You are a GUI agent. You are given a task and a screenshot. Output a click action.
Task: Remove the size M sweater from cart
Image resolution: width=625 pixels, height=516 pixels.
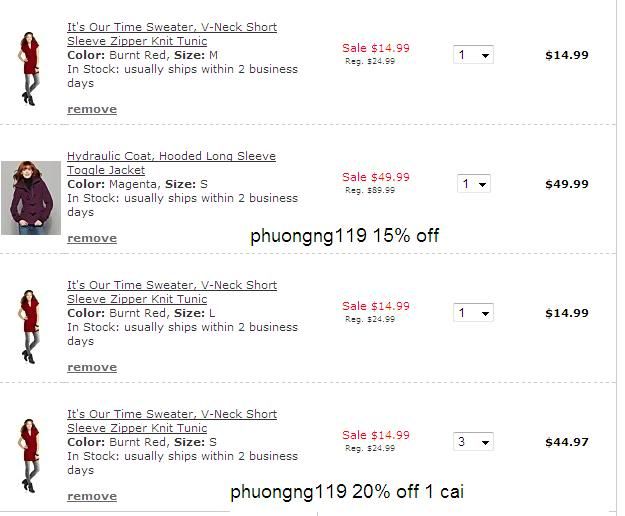click(92, 109)
